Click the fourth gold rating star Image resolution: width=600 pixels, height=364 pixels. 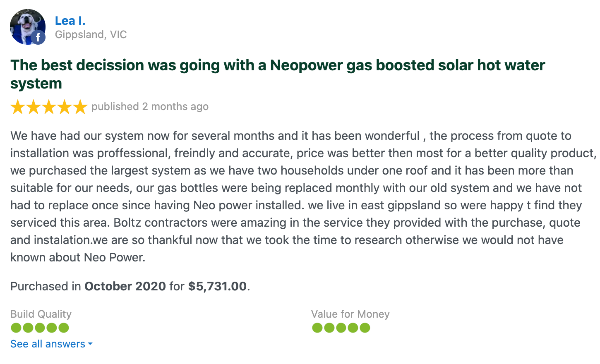pos(65,107)
